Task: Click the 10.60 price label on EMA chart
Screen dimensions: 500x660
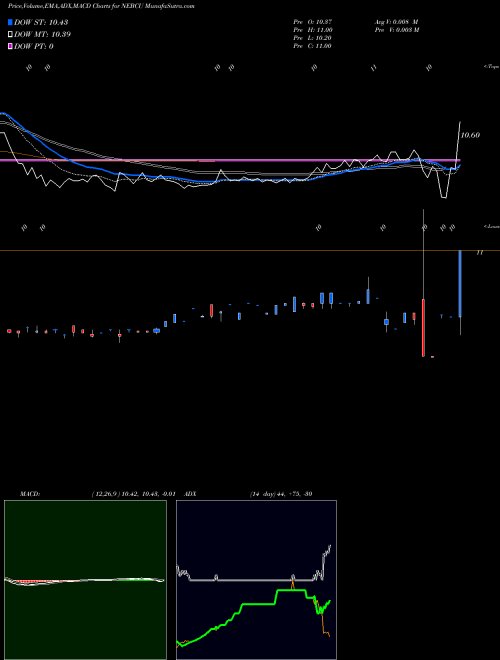Action: [470, 135]
